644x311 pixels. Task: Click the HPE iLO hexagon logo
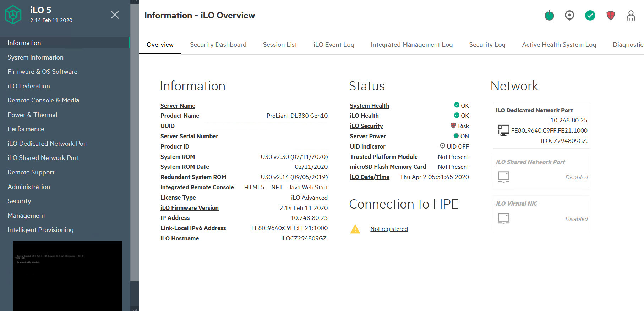point(13,15)
